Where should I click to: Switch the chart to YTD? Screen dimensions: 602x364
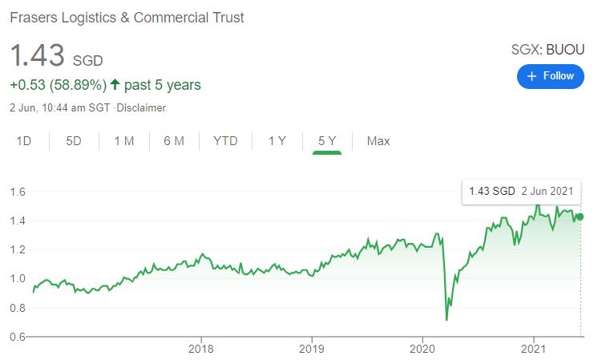[225, 141]
